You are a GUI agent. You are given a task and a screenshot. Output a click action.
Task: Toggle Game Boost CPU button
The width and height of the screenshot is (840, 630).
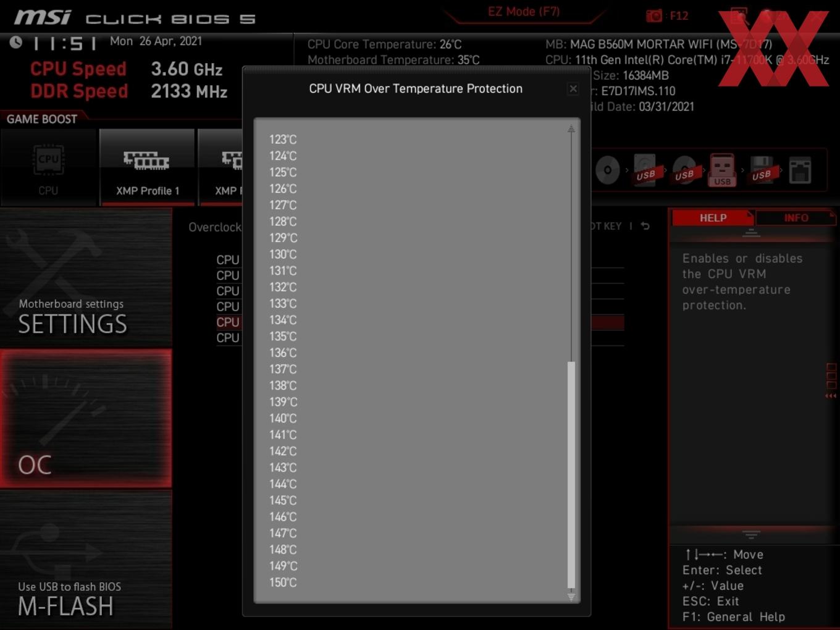point(48,167)
